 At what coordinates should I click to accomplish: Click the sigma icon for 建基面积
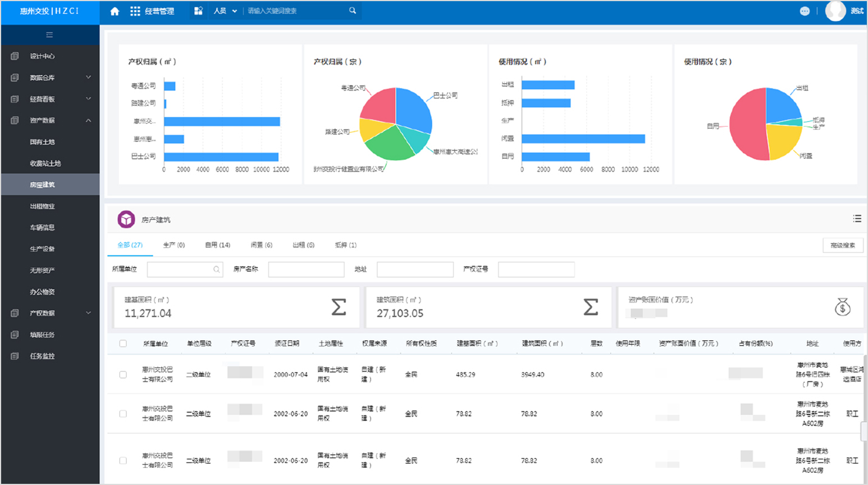339,307
